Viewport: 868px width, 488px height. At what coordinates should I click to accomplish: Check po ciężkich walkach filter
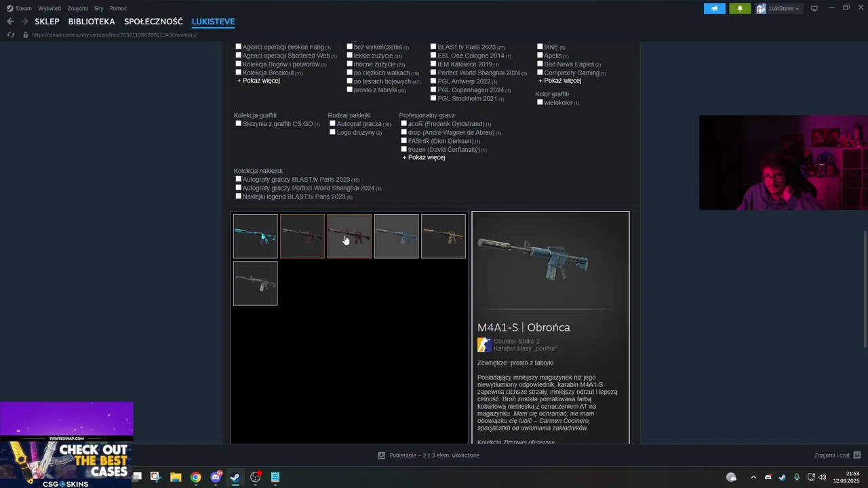(349, 73)
